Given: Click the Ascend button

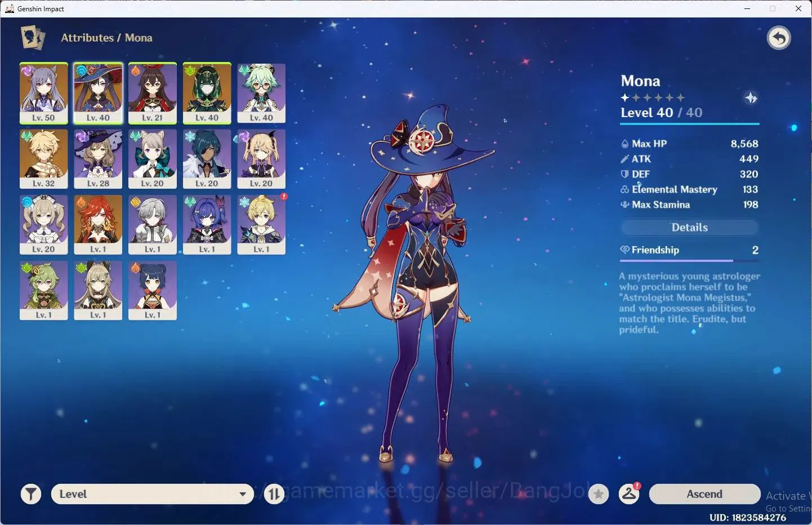Looking at the screenshot, I should (x=704, y=494).
